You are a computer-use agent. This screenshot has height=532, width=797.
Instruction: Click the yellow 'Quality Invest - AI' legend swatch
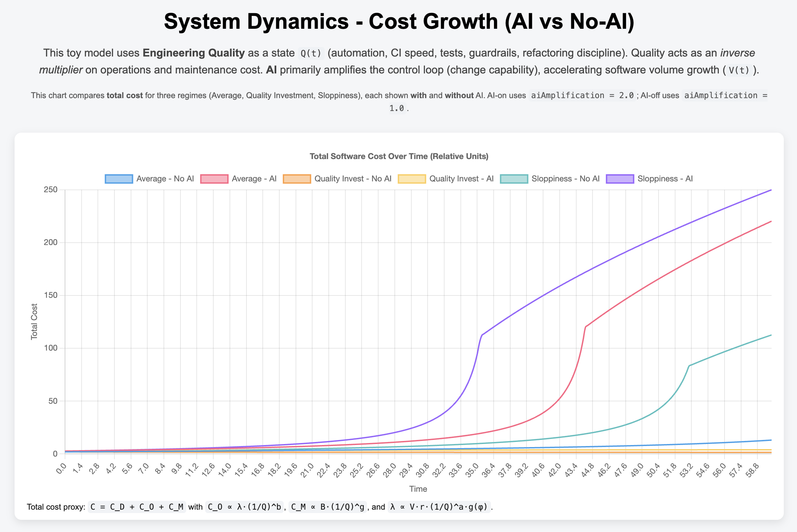tap(412, 178)
